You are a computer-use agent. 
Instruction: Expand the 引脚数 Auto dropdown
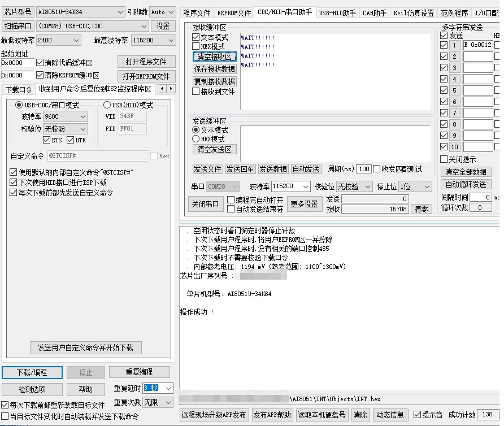(x=163, y=12)
